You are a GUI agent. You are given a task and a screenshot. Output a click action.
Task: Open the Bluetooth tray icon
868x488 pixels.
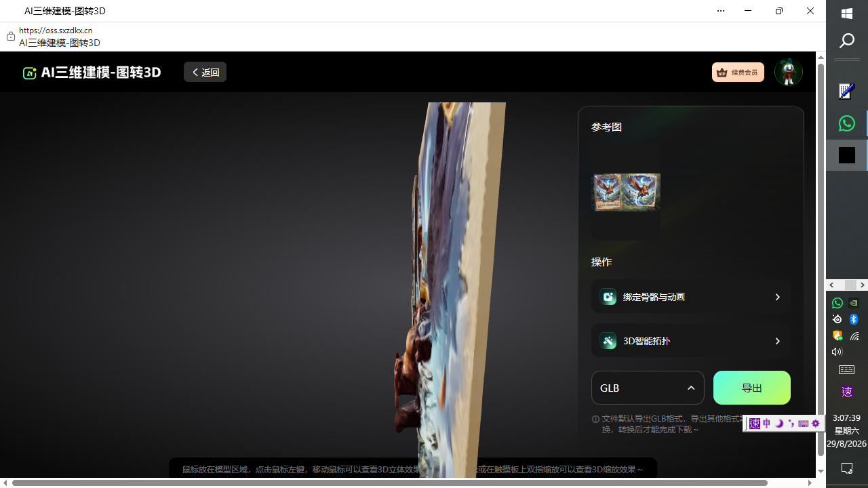854,319
